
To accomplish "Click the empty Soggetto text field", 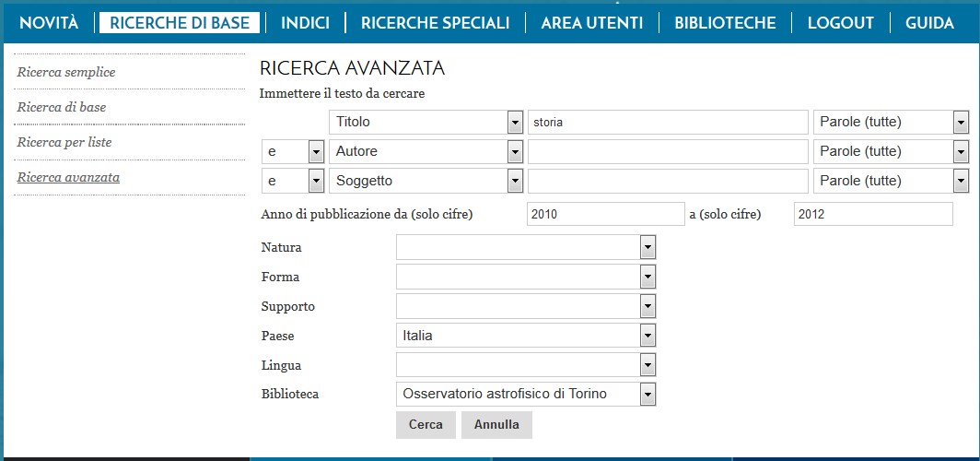I will point(668,182).
